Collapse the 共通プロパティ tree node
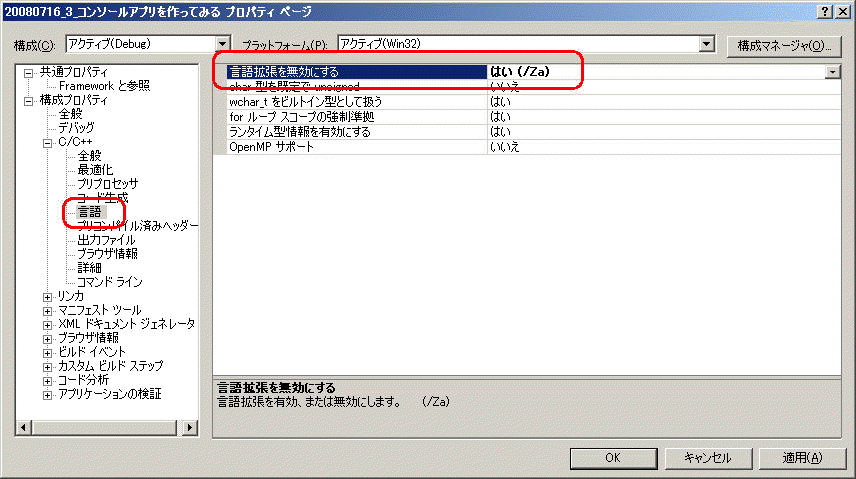Image resolution: width=856 pixels, height=479 pixels. (x=30, y=72)
